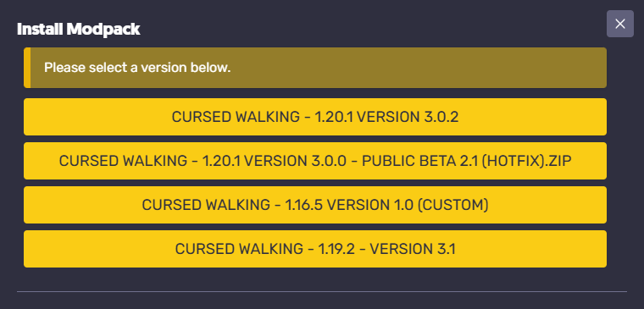Select the newest 1.20.1 modpack version 3.0.2
Viewport: 644px width, 309px height.
[x=315, y=117]
